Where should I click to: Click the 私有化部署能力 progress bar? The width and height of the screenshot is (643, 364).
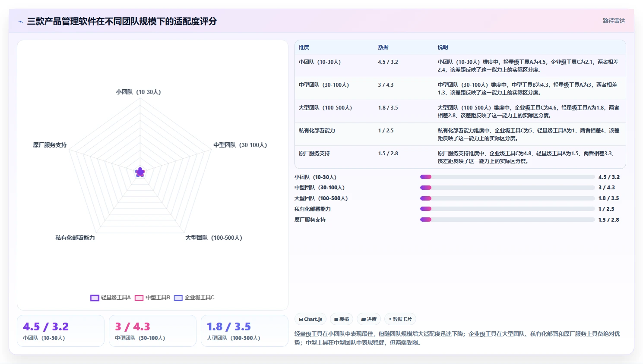pos(507,209)
